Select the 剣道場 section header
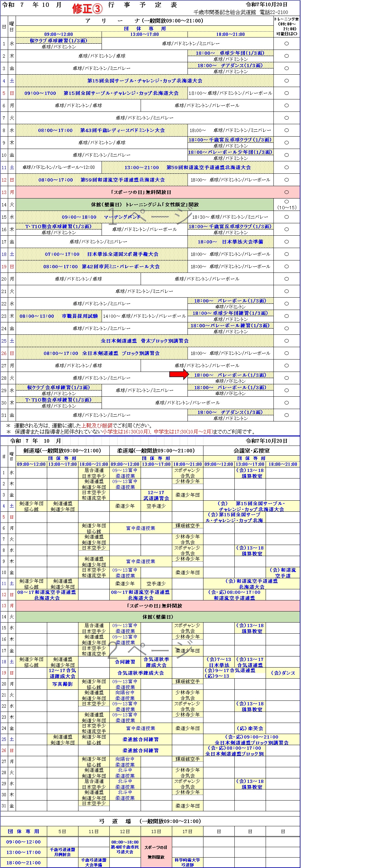Viewport: 375px width, 868px height. 62,450
